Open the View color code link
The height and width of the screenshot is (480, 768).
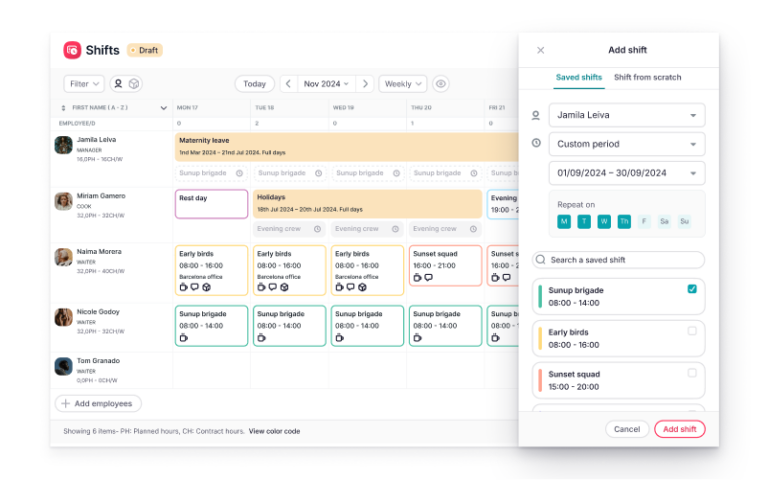(x=274, y=432)
